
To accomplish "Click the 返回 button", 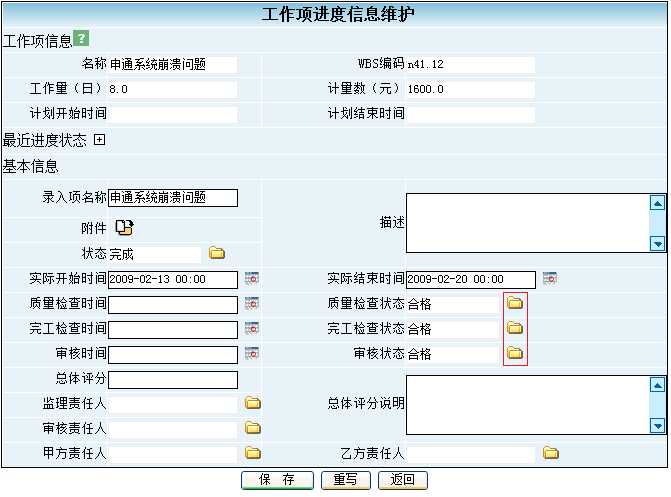I will pyautogui.click(x=403, y=480).
